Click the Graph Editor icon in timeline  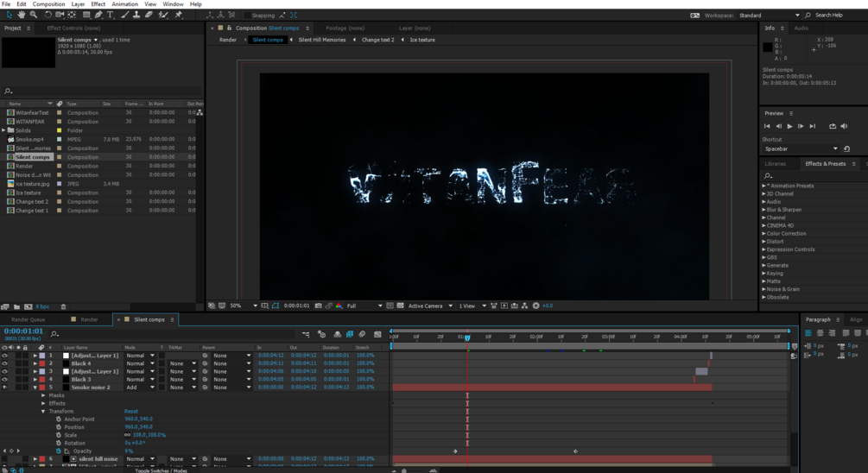(x=377, y=334)
